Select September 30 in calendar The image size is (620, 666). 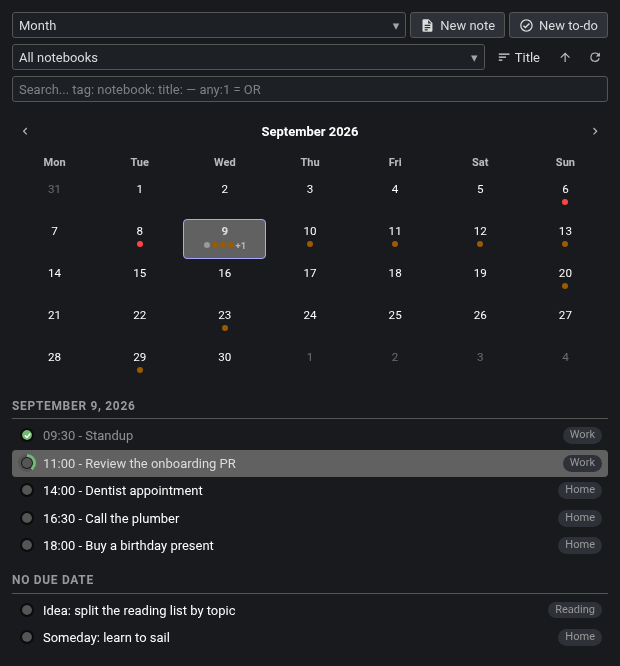point(225,365)
